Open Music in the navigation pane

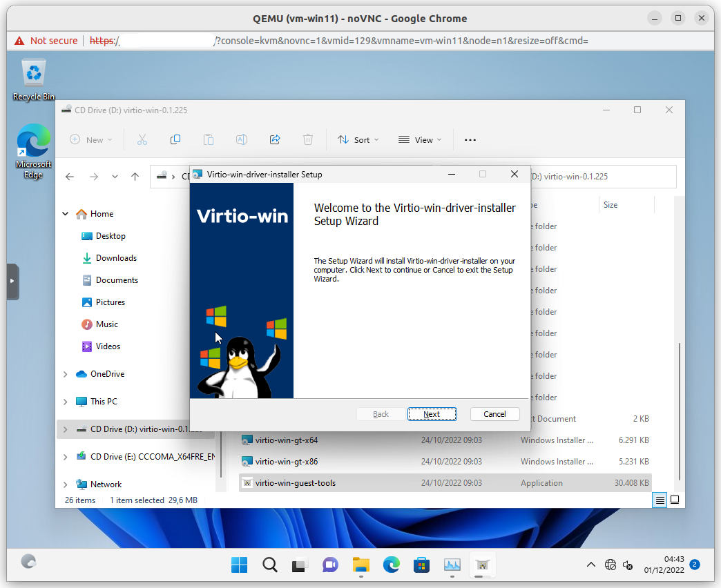106,324
